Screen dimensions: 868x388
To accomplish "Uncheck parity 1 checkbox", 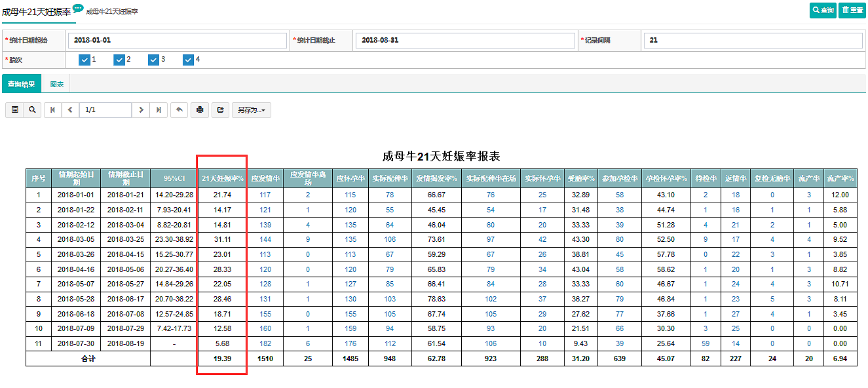I will click(85, 60).
